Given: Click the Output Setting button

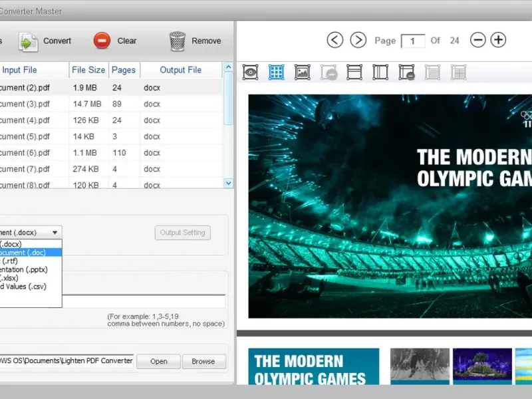Looking at the screenshot, I should (182, 233).
